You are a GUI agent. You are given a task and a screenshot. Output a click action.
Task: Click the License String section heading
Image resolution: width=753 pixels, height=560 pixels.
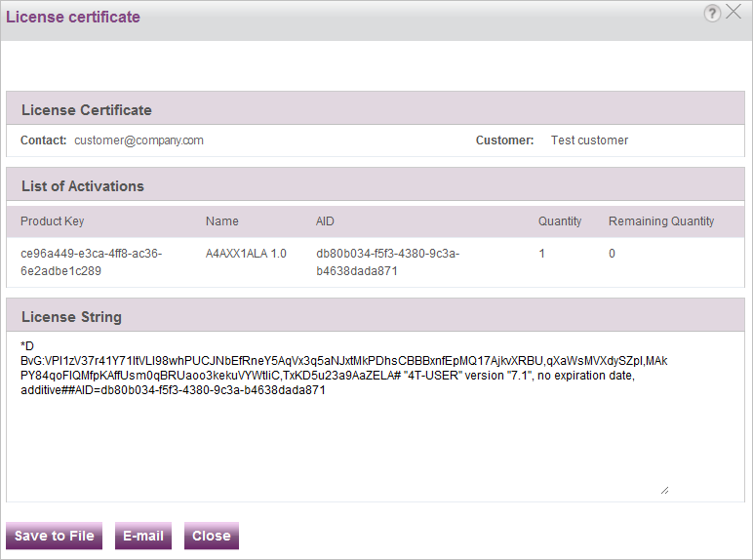tap(71, 317)
